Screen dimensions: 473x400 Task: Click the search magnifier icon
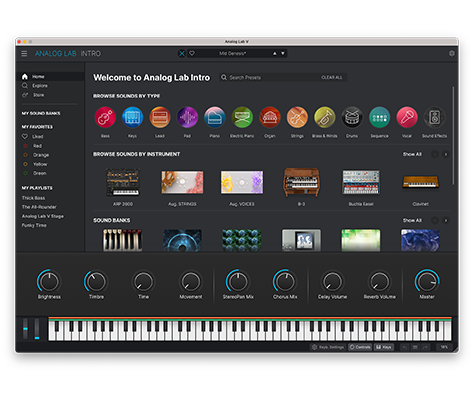[x=224, y=77]
